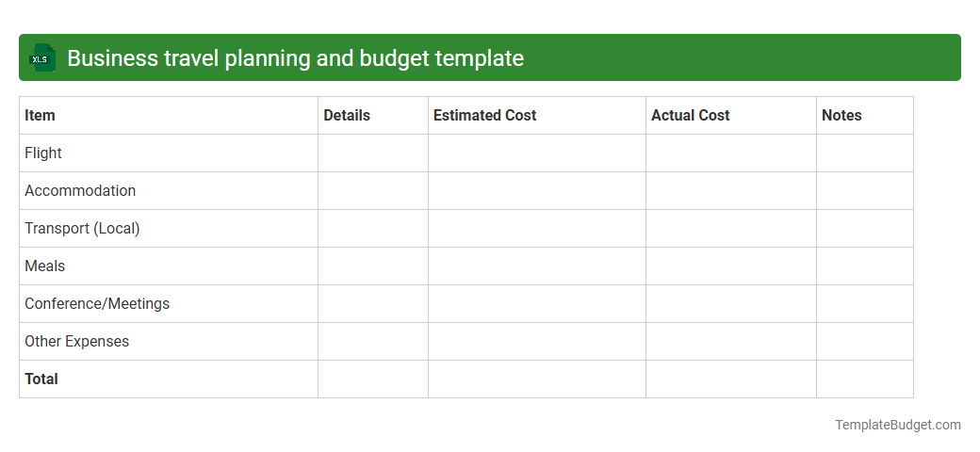Click the Notes cell for Conference/Meetings
The image size is (980, 452).
point(865,303)
